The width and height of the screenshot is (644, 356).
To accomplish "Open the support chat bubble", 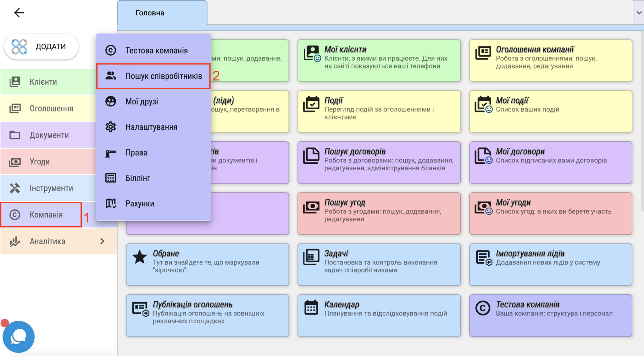I will coord(19,337).
